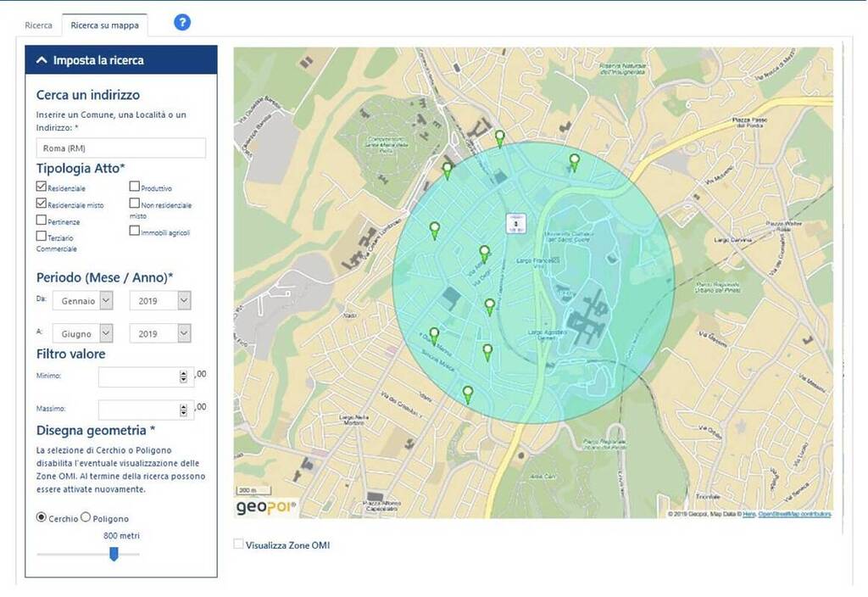Click the Filtro valore heading
The width and height of the screenshot is (868, 597).
(71, 354)
